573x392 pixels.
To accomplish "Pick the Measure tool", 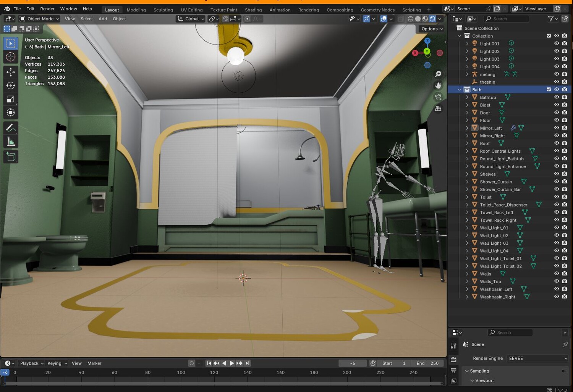I will point(11,142).
